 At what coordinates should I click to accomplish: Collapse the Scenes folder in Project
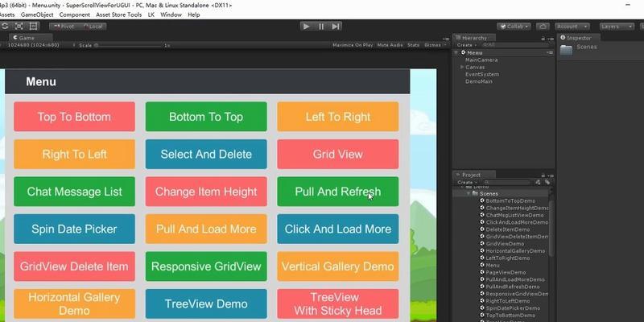tap(469, 193)
